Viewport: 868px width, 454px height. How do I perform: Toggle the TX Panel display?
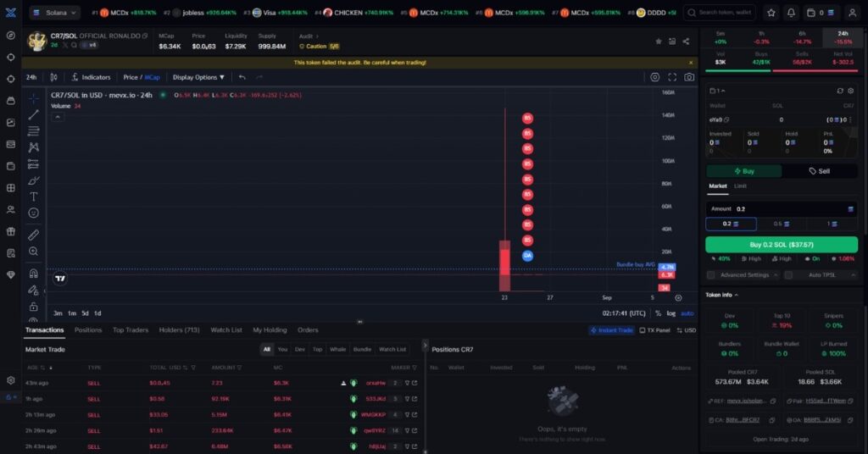(654, 330)
